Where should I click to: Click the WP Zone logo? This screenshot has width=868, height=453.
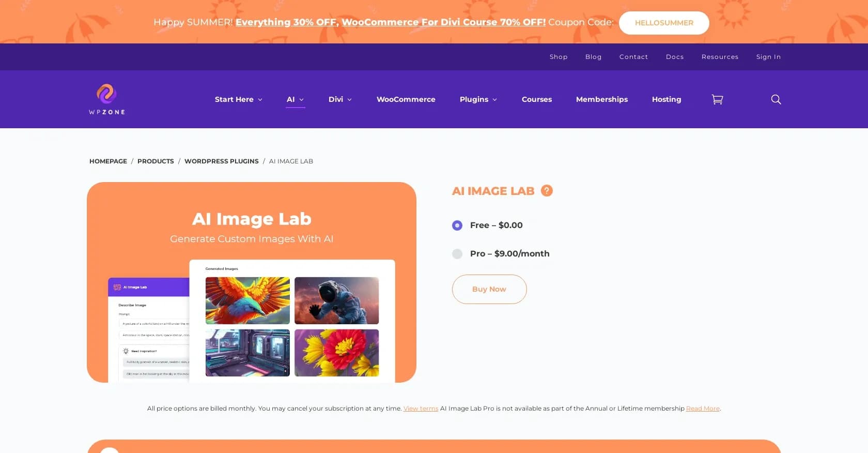tap(106, 99)
